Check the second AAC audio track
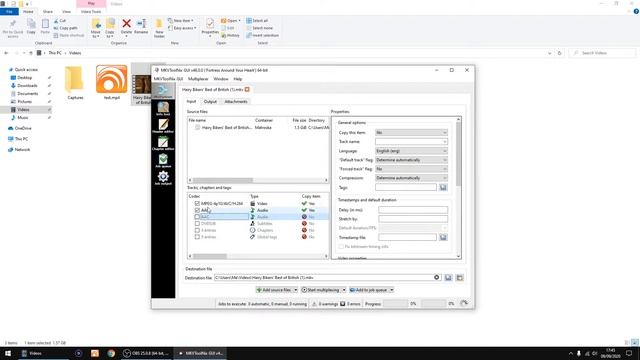 tap(197, 217)
